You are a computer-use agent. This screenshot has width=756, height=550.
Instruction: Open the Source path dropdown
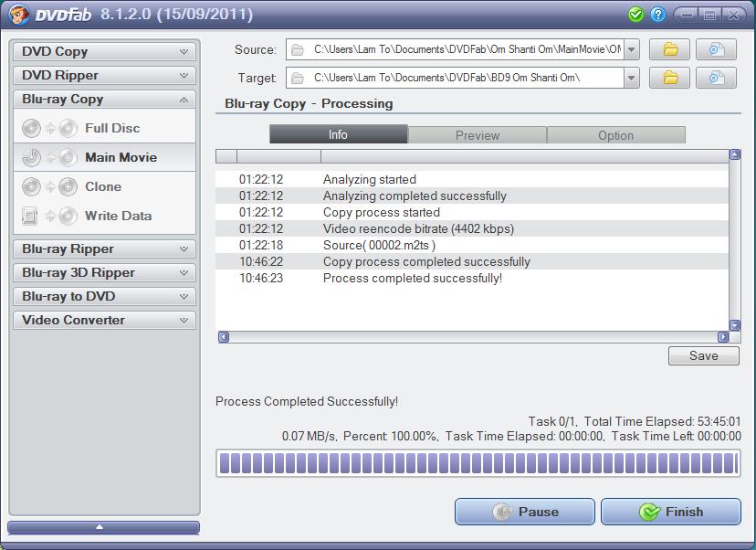[632, 49]
